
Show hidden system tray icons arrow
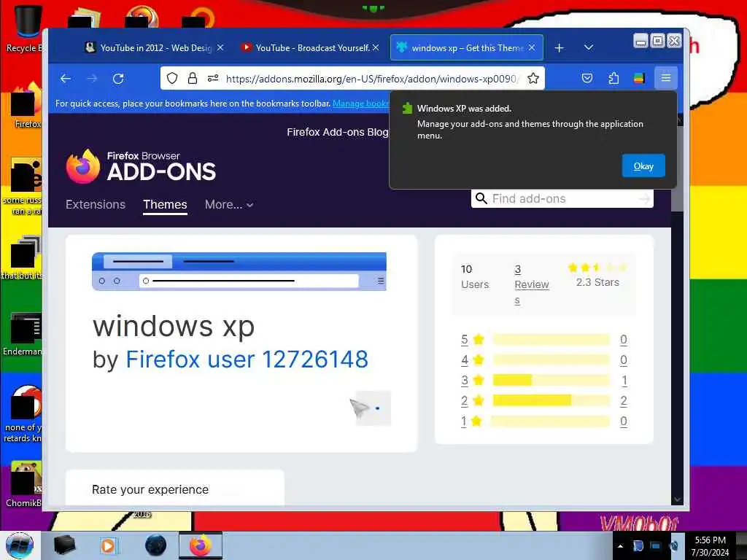pos(620,546)
